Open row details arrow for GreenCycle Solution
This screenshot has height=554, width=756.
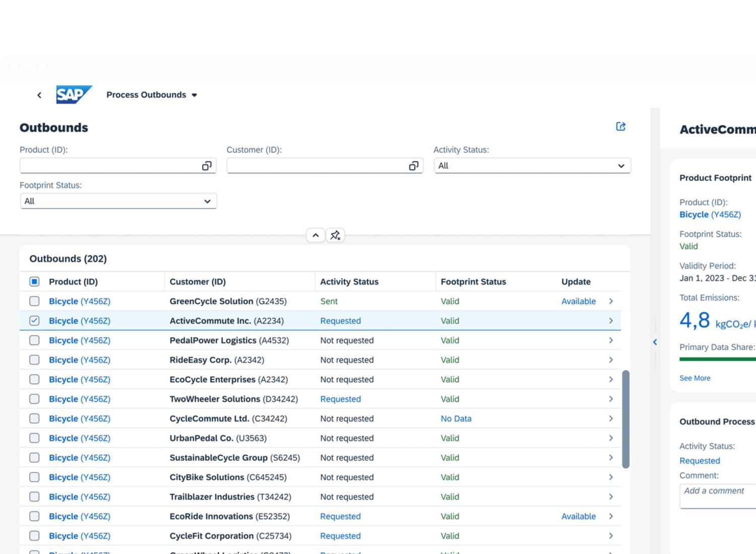tap(611, 301)
